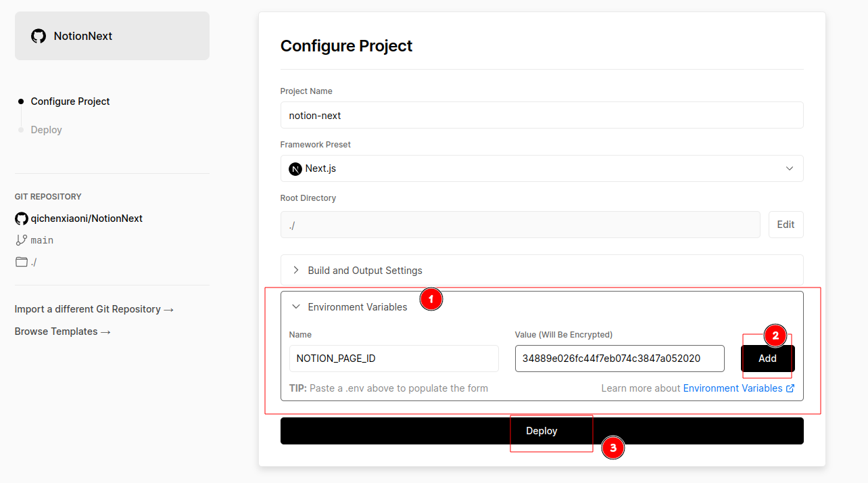
Task: Click the Add button for variable
Action: (x=767, y=359)
